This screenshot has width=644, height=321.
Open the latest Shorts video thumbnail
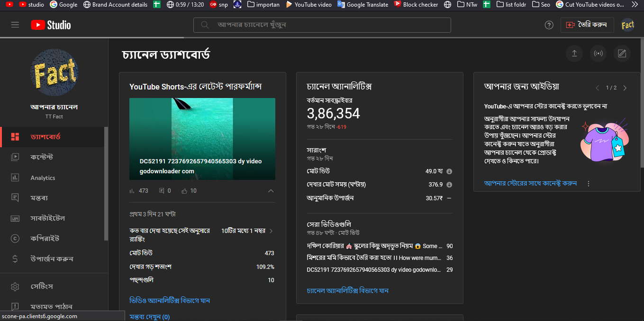coord(202,139)
